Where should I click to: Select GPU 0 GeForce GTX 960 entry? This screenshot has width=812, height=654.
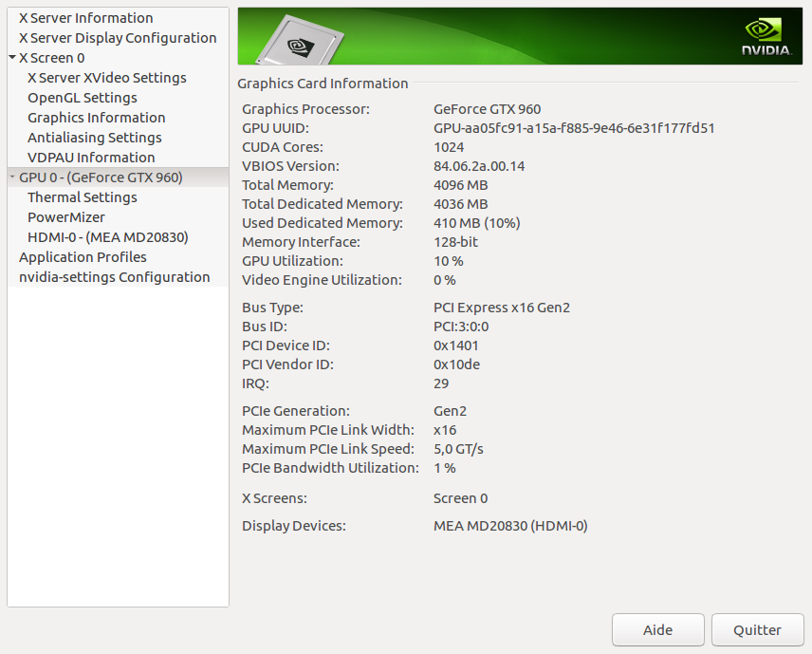pos(101,178)
